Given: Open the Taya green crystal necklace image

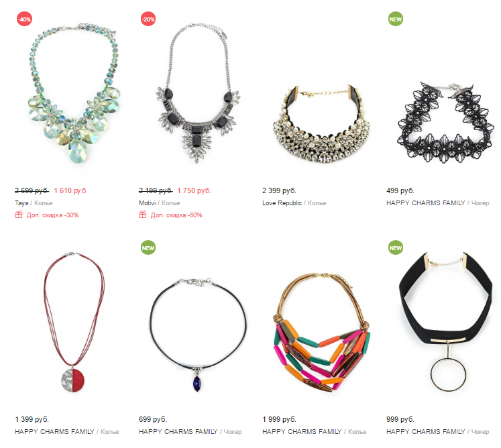Looking at the screenshot, I should click(x=74, y=93).
